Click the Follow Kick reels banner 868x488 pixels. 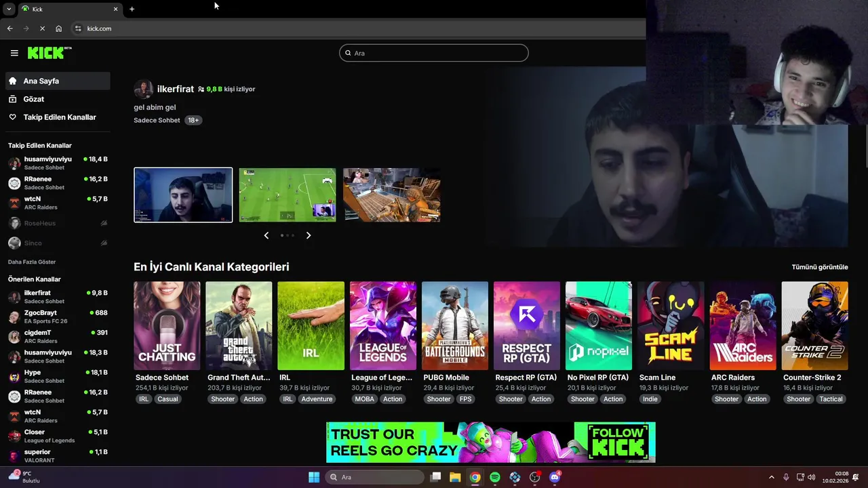(x=491, y=442)
